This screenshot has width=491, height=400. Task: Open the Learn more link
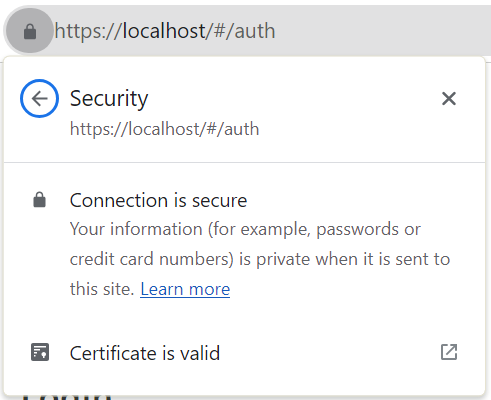tap(185, 289)
